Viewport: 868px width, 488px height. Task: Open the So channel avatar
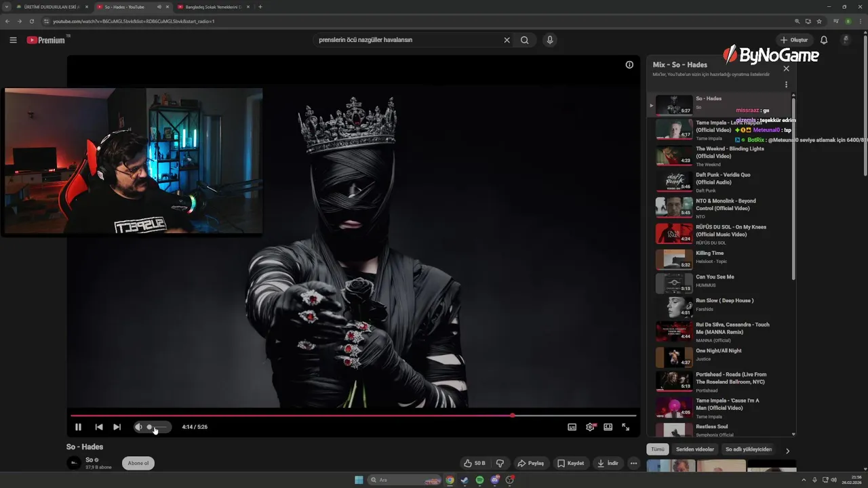click(74, 464)
